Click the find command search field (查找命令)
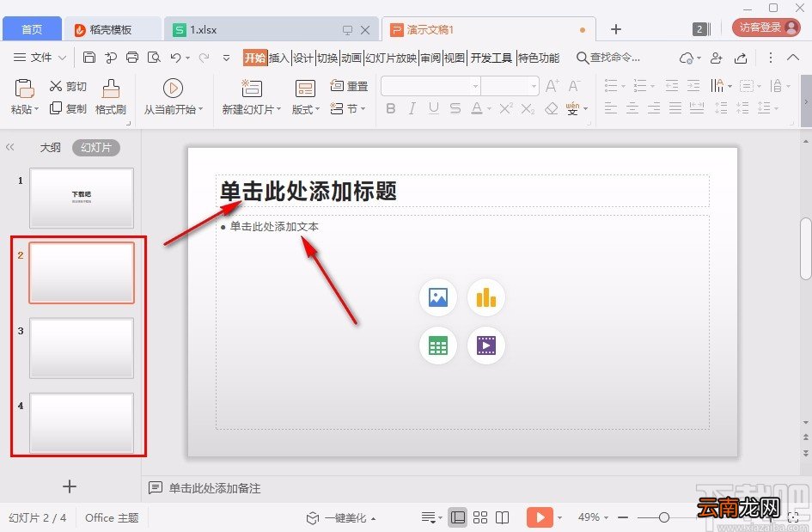Image resolution: width=812 pixels, height=532 pixels. [608, 58]
